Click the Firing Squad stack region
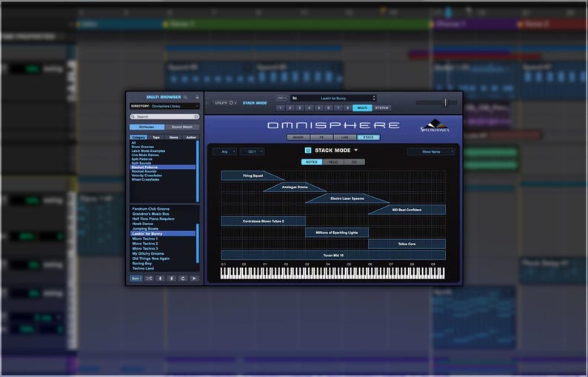 click(253, 176)
